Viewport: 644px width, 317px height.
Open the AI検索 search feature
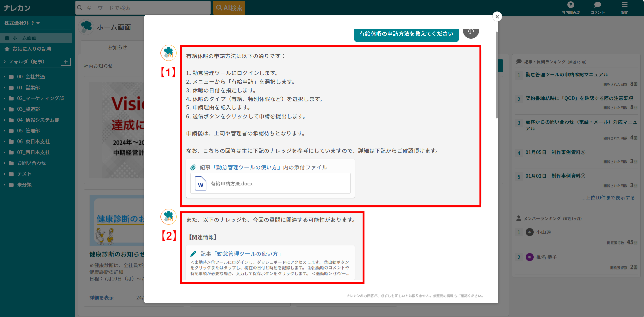229,7
